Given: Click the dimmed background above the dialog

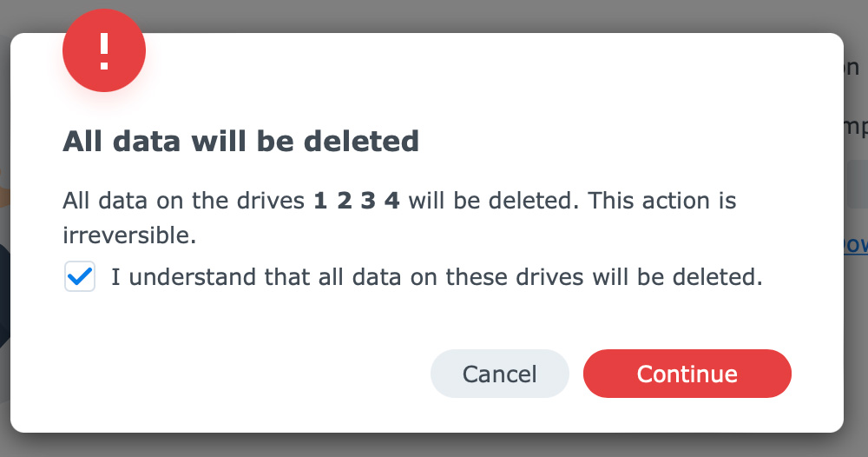Looking at the screenshot, I should pos(434,16).
